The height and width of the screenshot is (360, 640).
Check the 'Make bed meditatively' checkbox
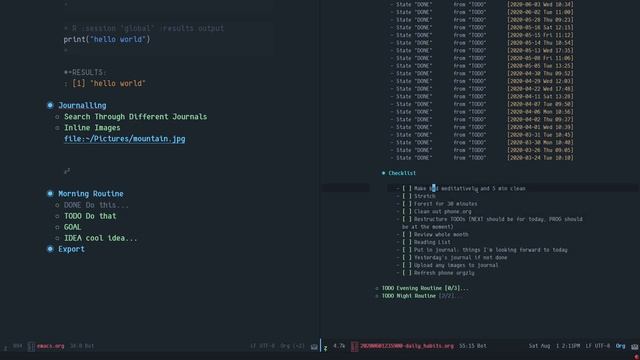[407, 189]
